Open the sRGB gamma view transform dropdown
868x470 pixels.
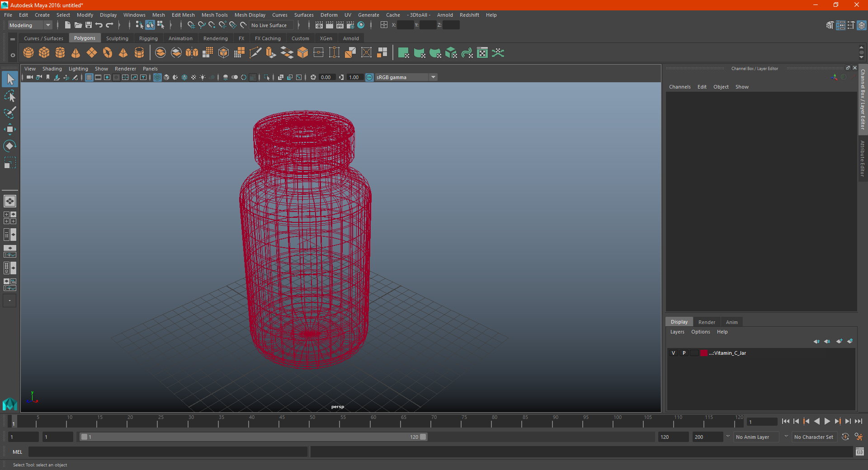[406, 77]
